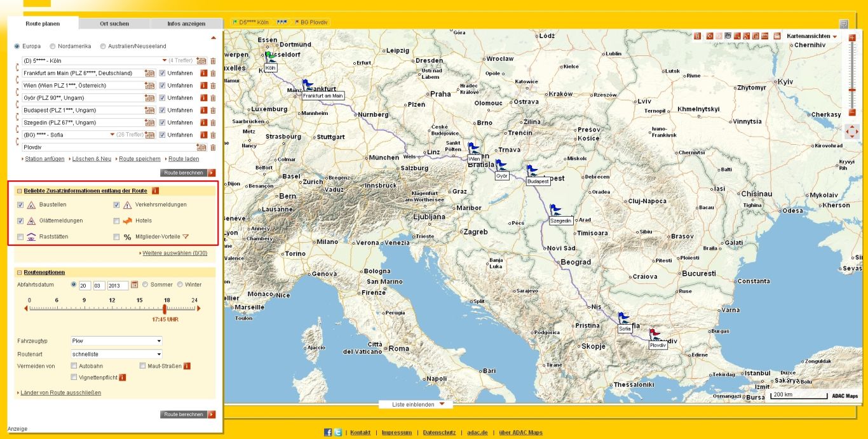Click the top Route berechnen button
The image size is (868, 439).
pyautogui.click(x=188, y=172)
